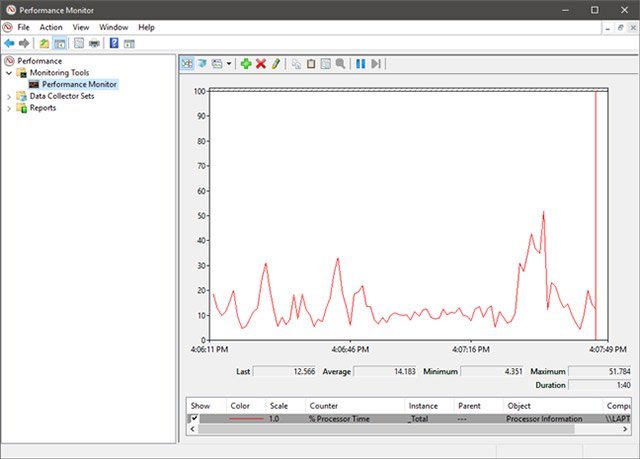
Task: Click the Back arrow in toolbar
Action: coord(9,43)
